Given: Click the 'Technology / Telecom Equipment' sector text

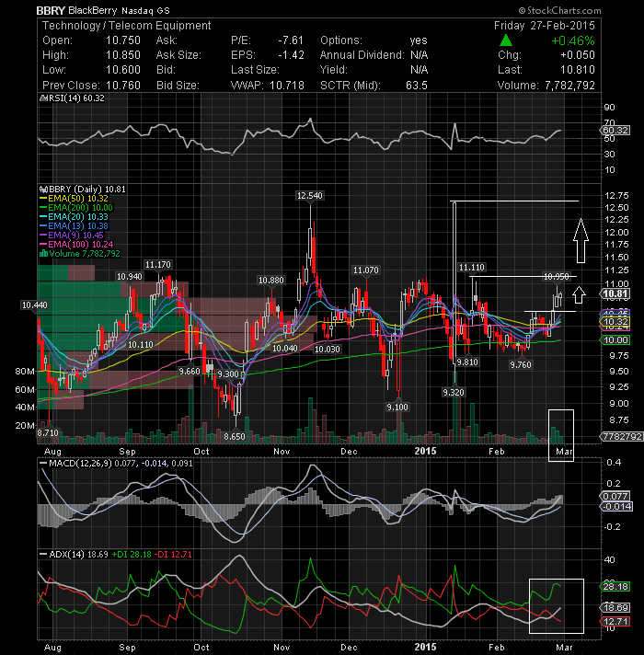Looking at the screenshot, I should coord(127,26).
